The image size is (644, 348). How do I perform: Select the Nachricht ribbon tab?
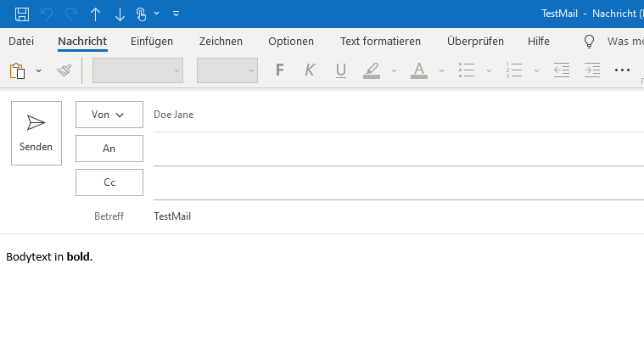pyautogui.click(x=82, y=42)
